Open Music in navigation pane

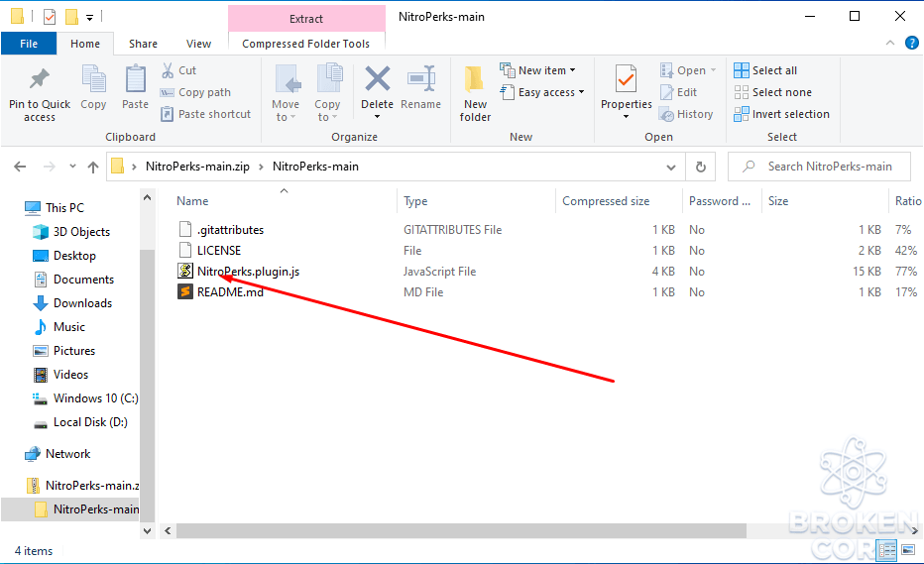click(69, 326)
